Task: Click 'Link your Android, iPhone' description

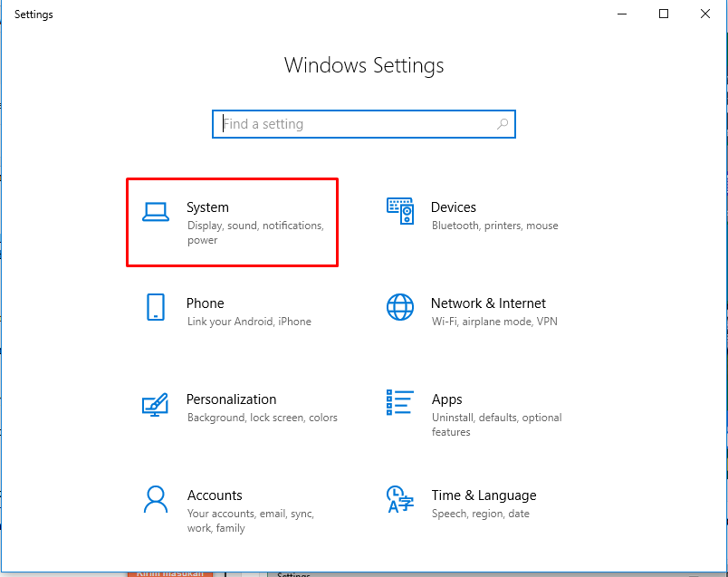Action: pos(249,322)
